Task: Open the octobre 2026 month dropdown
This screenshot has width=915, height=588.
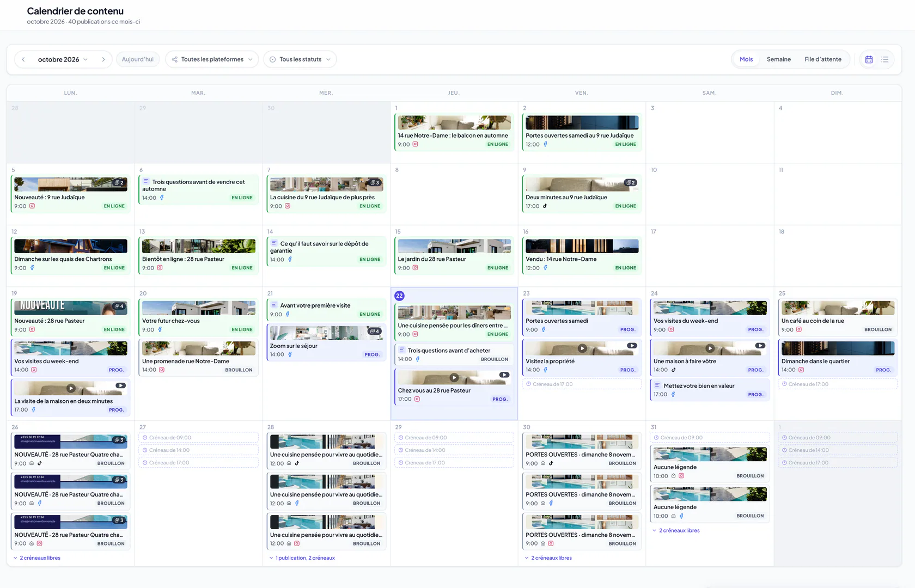Action: 63,59
